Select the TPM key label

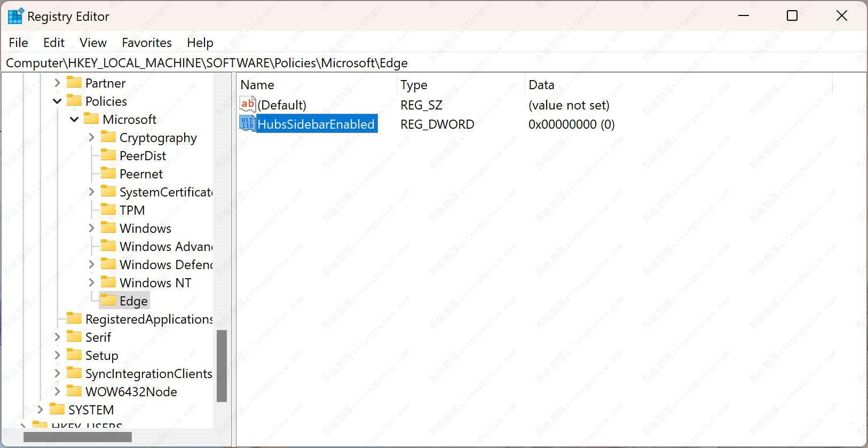[132, 210]
